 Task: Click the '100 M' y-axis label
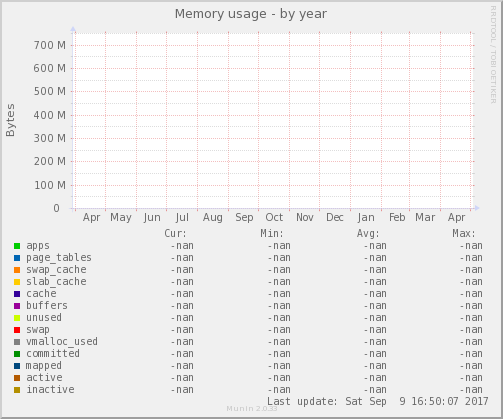[50, 185]
